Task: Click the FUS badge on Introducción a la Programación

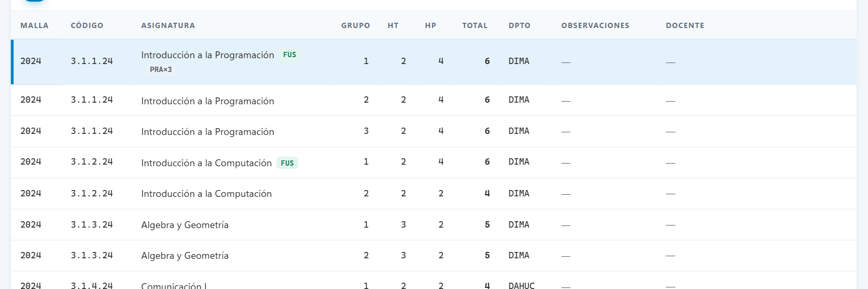Action: coord(289,55)
